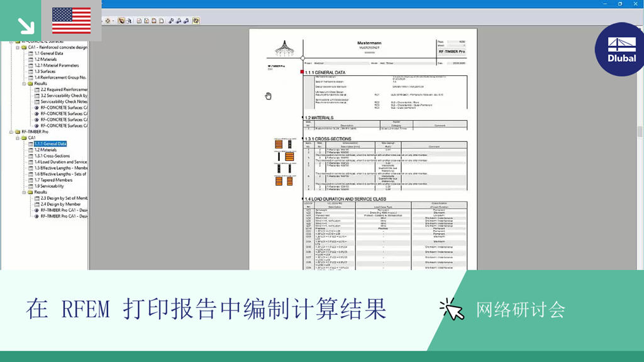Select 1.5 Effective Lengths - Members entry
Viewport: 644px width, 362px height.
point(61,168)
